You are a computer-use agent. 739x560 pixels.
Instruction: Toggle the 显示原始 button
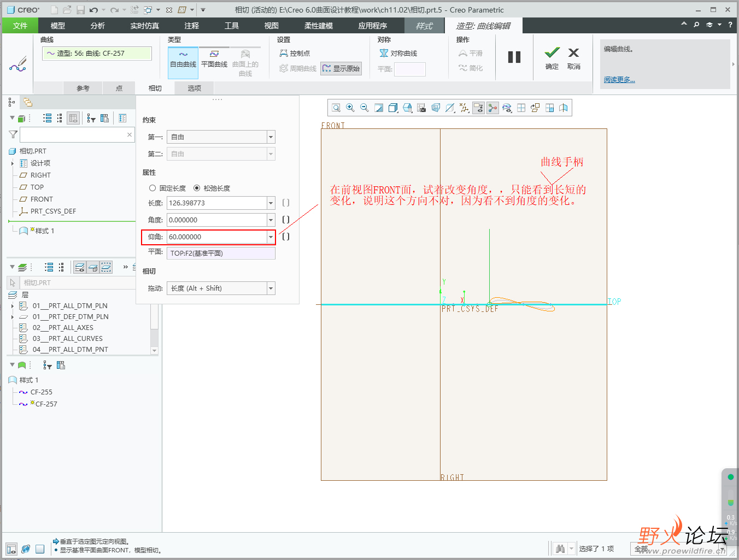[x=341, y=68]
